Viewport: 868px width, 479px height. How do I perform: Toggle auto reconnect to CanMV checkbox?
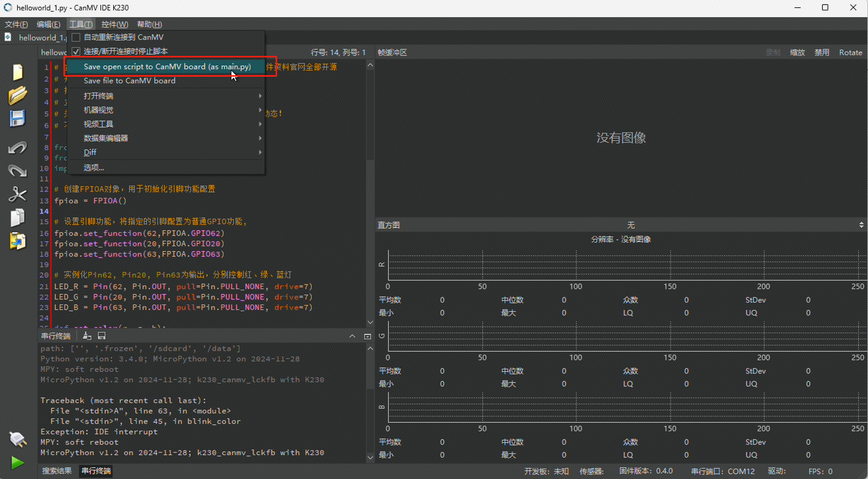coord(76,37)
